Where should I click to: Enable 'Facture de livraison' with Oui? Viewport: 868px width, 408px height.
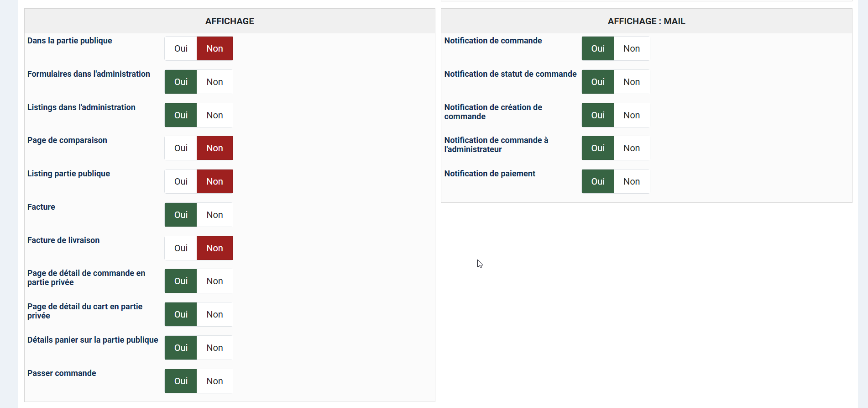click(181, 248)
